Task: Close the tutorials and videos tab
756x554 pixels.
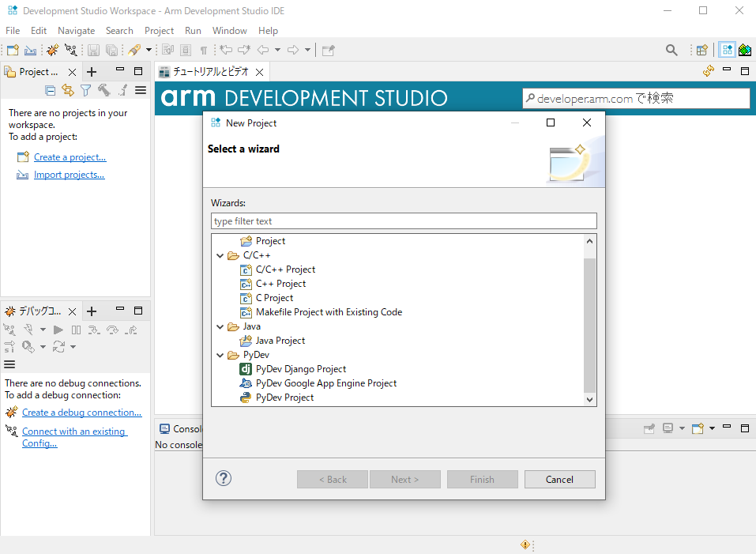Action: [259, 73]
